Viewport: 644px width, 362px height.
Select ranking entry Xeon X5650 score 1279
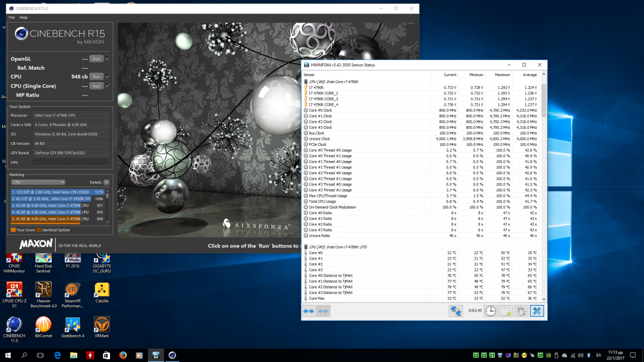coord(57,191)
